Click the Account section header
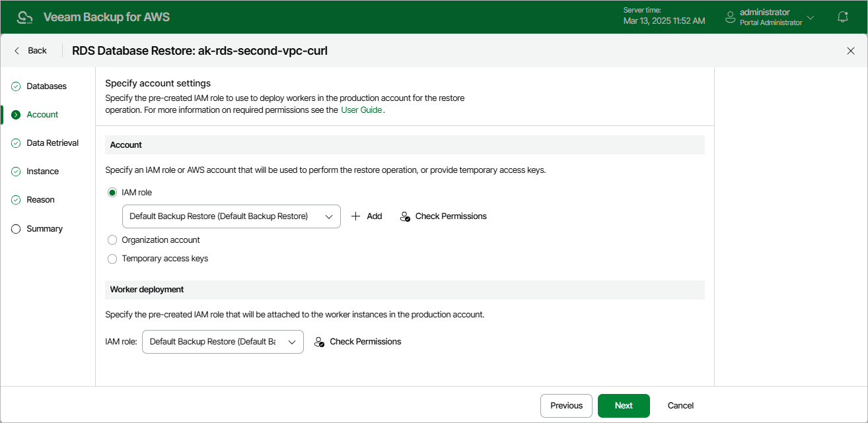 [x=405, y=145]
